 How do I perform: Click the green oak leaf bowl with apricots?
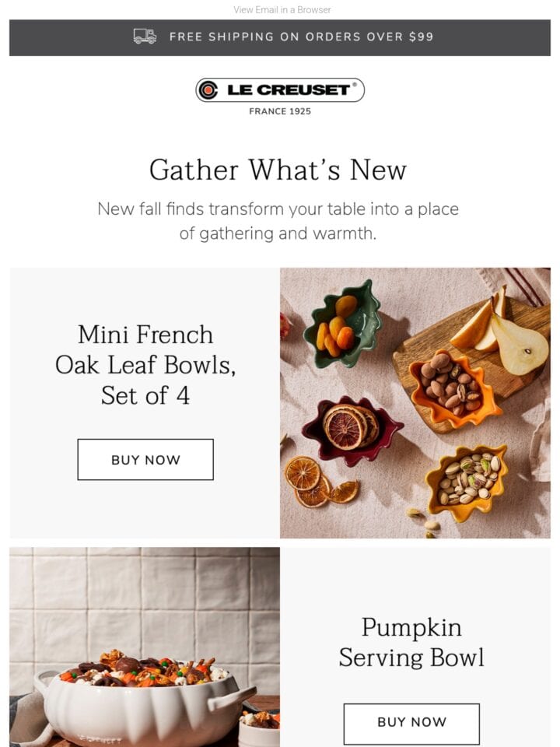(342, 325)
